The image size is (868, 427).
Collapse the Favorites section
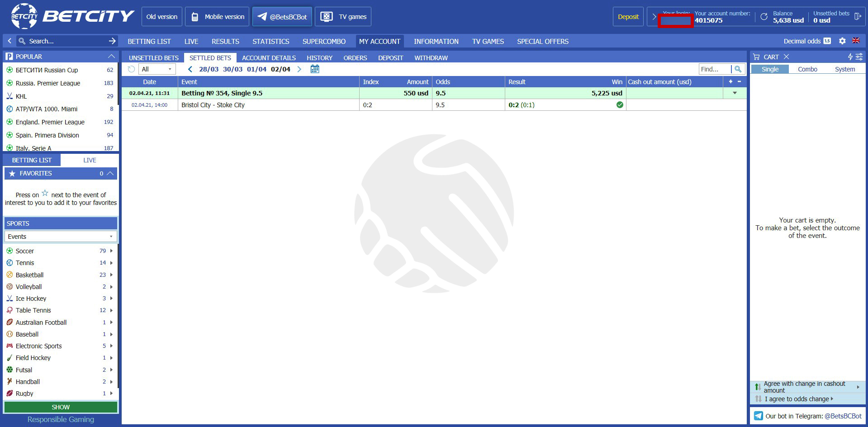pyautogui.click(x=110, y=173)
